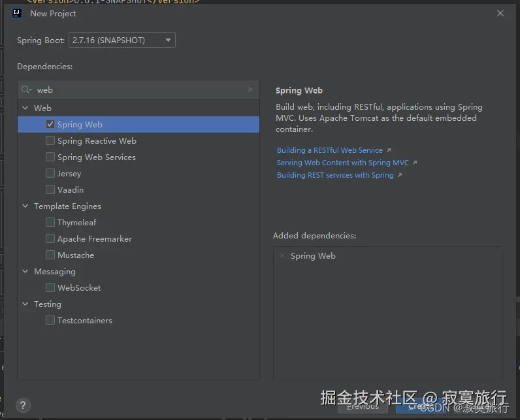
Task: Open the help question mark button
Action: coord(23,405)
